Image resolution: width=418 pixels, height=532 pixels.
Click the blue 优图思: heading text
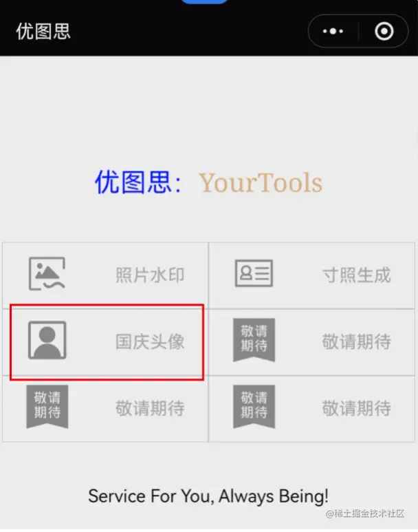tap(138, 182)
